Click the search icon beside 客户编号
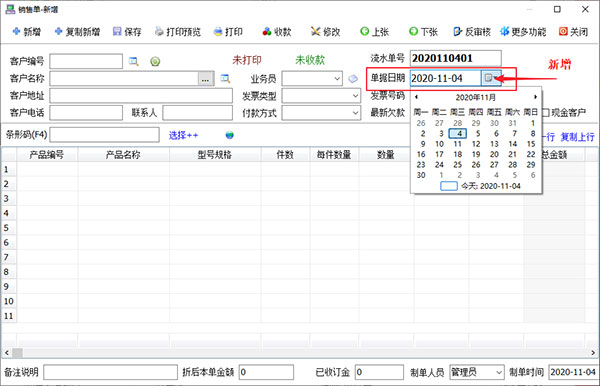Screen dimensions: 600x386 [x=134, y=61]
